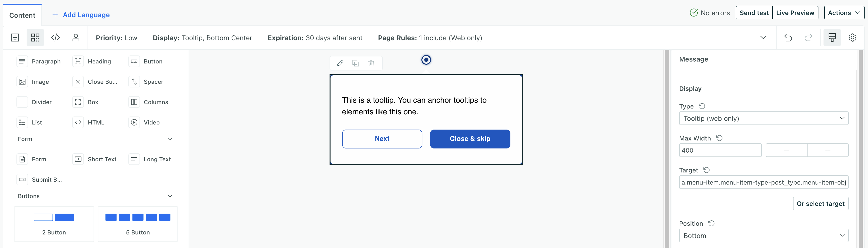Switch to code view using the </> icon
This screenshot has height=248, width=868.
tap(56, 38)
